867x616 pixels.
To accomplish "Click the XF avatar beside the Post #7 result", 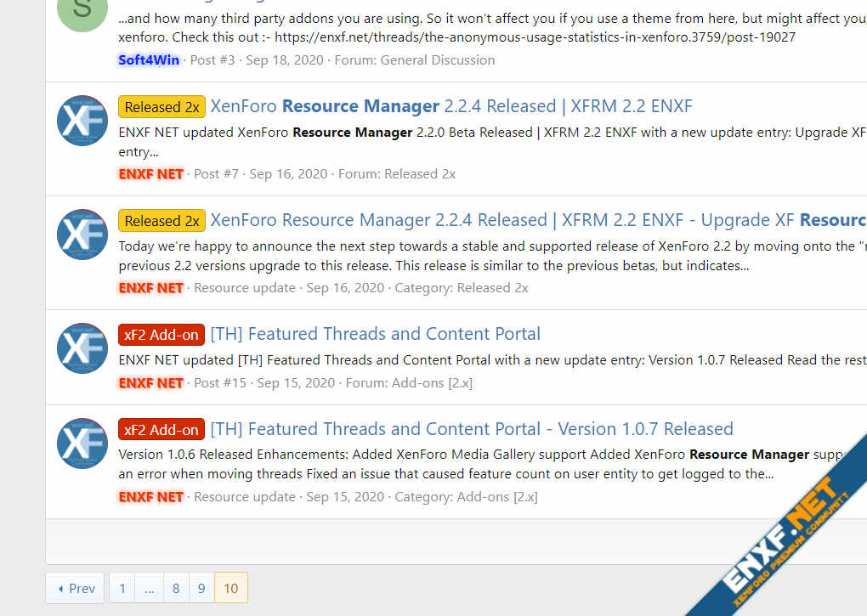I will pos(82,121).
